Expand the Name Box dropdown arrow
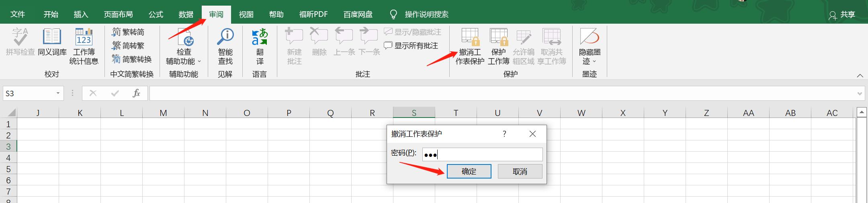 point(58,93)
